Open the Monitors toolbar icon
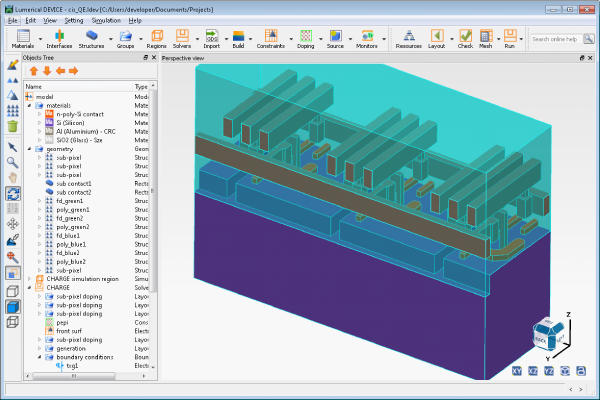600x400 pixels. coord(367,39)
